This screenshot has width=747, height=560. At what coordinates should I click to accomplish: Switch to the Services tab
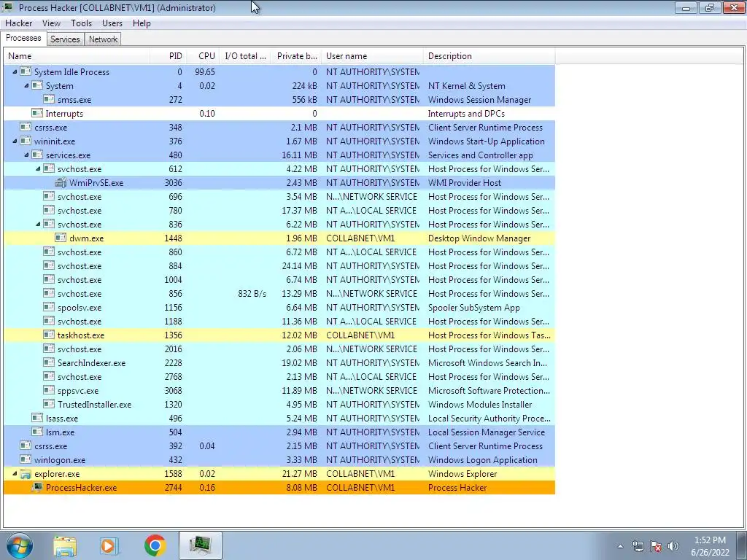point(65,39)
